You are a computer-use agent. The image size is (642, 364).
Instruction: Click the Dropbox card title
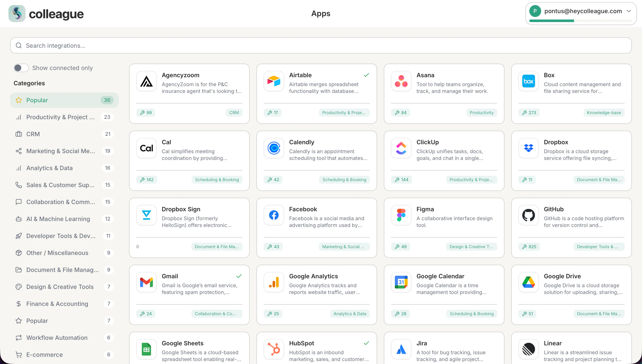pyautogui.click(x=556, y=142)
